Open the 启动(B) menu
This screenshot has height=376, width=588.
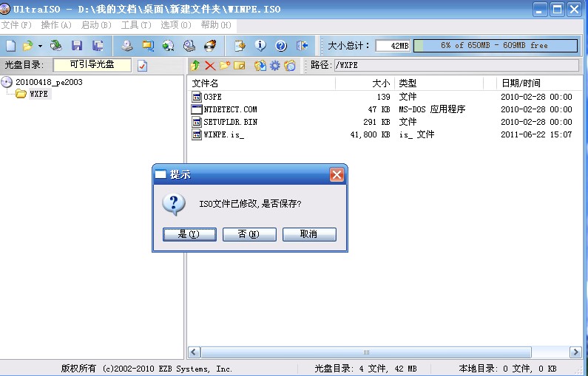click(x=96, y=25)
